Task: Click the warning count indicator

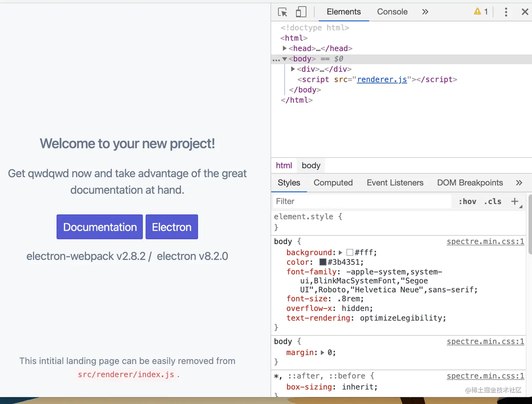Action: coord(481,12)
